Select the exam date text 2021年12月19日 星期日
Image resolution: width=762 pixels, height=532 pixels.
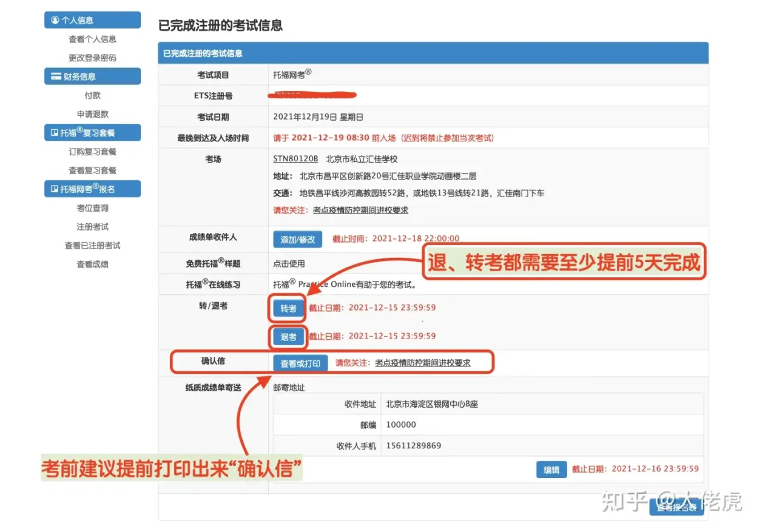coord(318,117)
